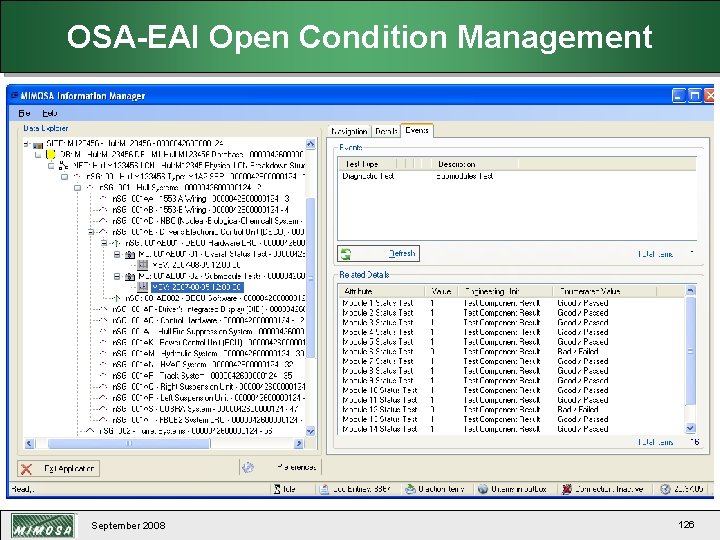The height and width of the screenshot is (540, 720).
Task: Collapse the Hull Type segment node
Action: (x=64, y=177)
